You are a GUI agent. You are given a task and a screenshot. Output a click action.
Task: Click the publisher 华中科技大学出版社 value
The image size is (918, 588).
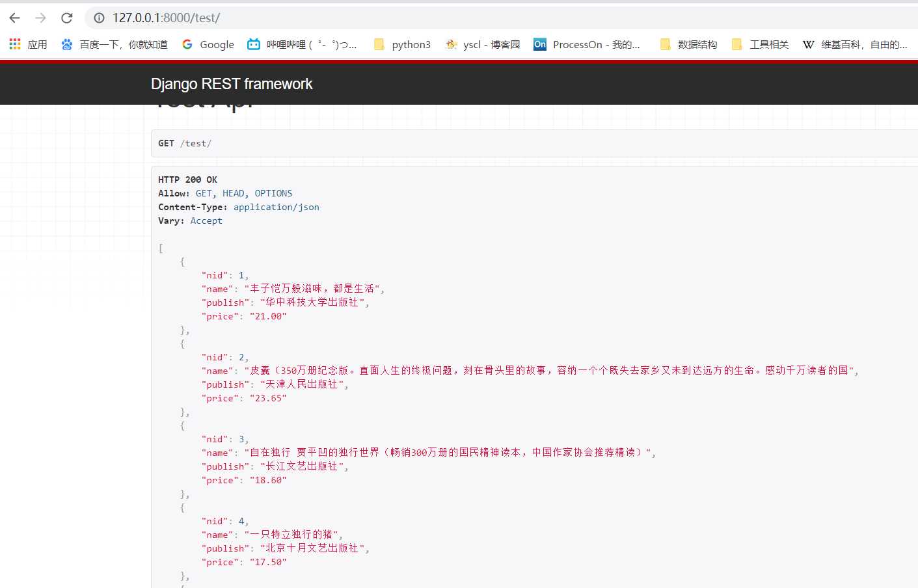click(x=312, y=302)
